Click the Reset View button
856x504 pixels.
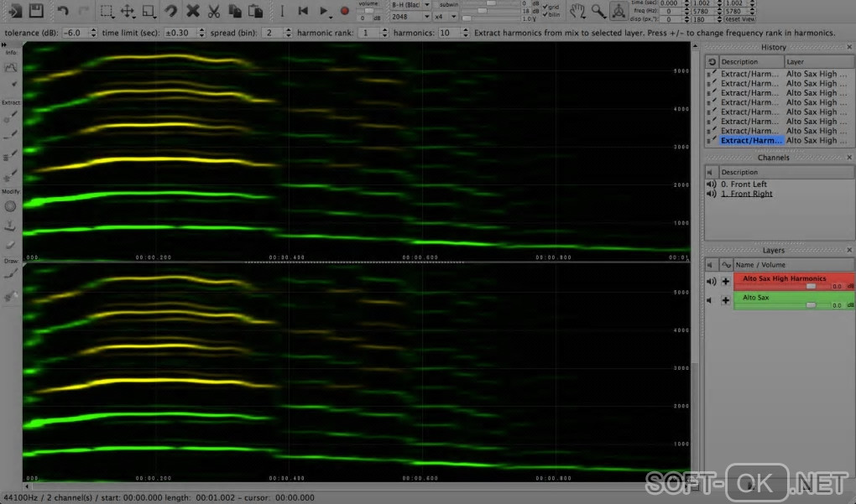[x=739, y=18]
